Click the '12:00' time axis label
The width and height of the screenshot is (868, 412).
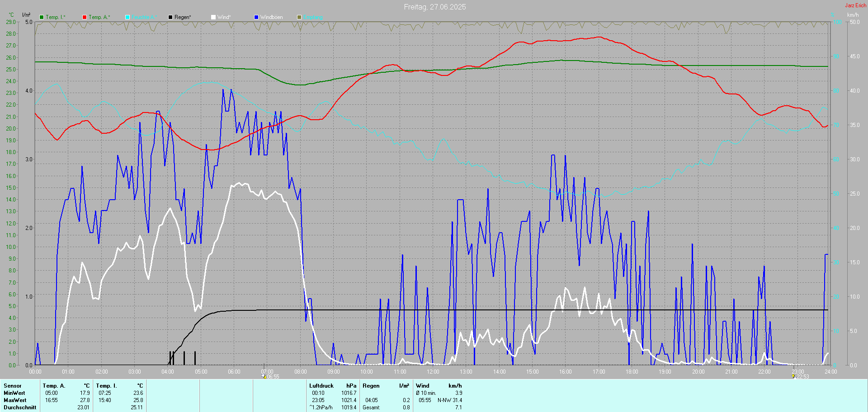click(433, 372)
